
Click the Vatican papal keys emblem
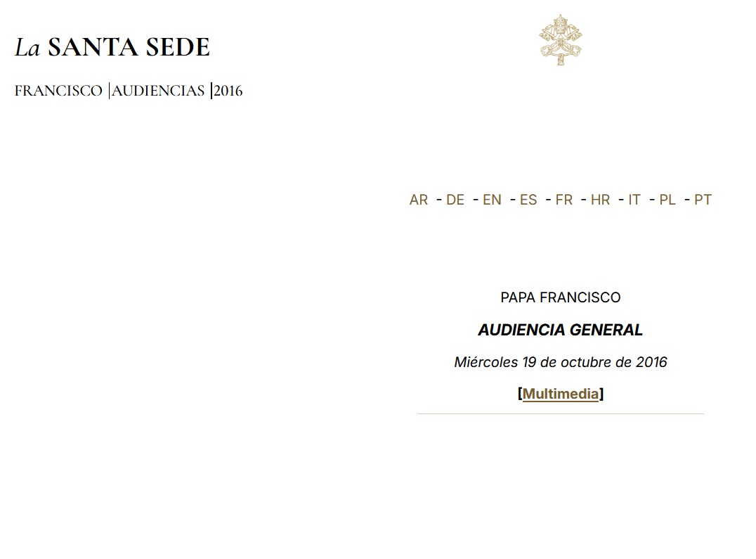pyautogui.click(x=560, y=39)
